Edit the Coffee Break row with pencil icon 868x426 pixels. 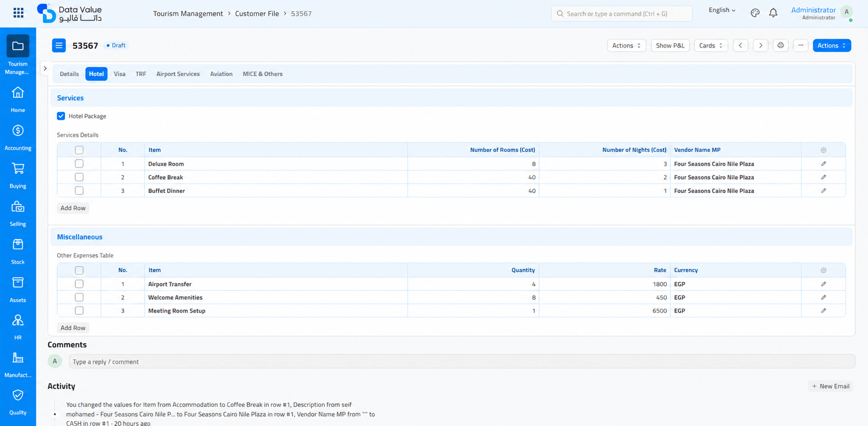coord(823,177)
